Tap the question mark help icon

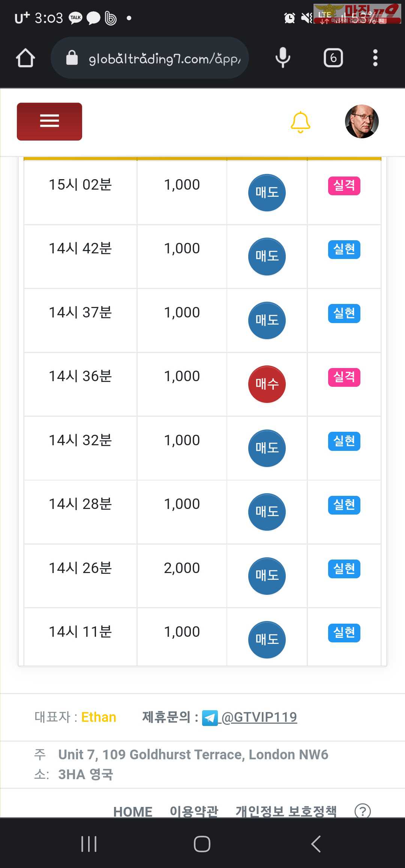pos(363,811)
